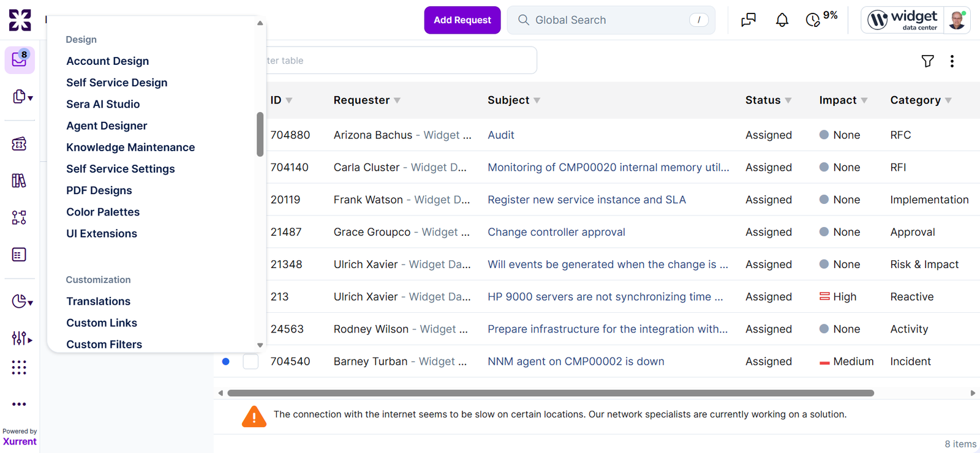Screen dimensions: 980x453
Task: Click the horizontal scrollbar left arrow
Action: (221, 393)
